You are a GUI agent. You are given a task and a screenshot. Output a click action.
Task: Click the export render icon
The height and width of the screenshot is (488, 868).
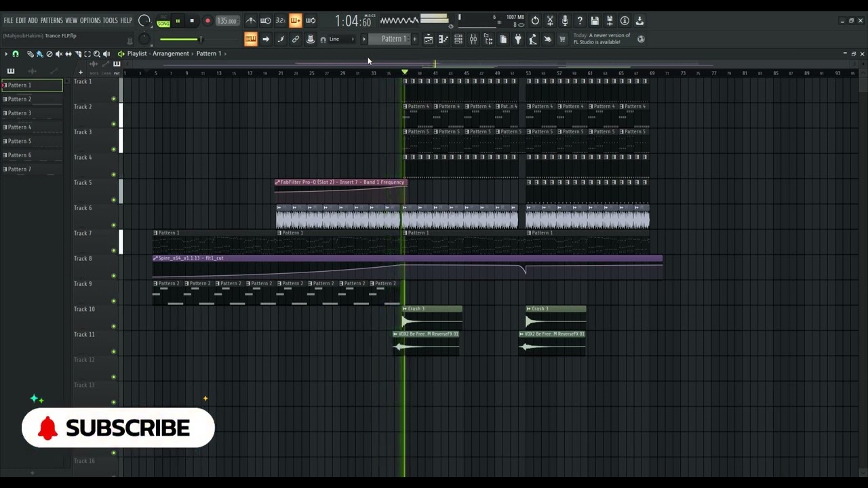pos(639,20)
